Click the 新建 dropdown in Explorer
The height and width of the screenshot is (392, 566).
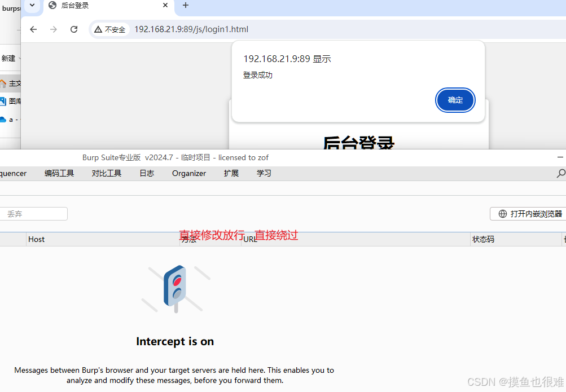[11, 59]
